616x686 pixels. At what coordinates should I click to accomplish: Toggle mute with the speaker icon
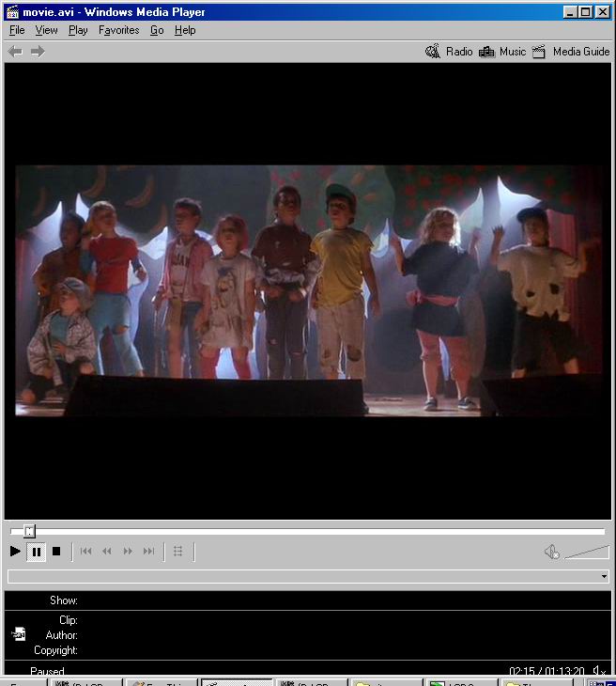tap(552, 552)
